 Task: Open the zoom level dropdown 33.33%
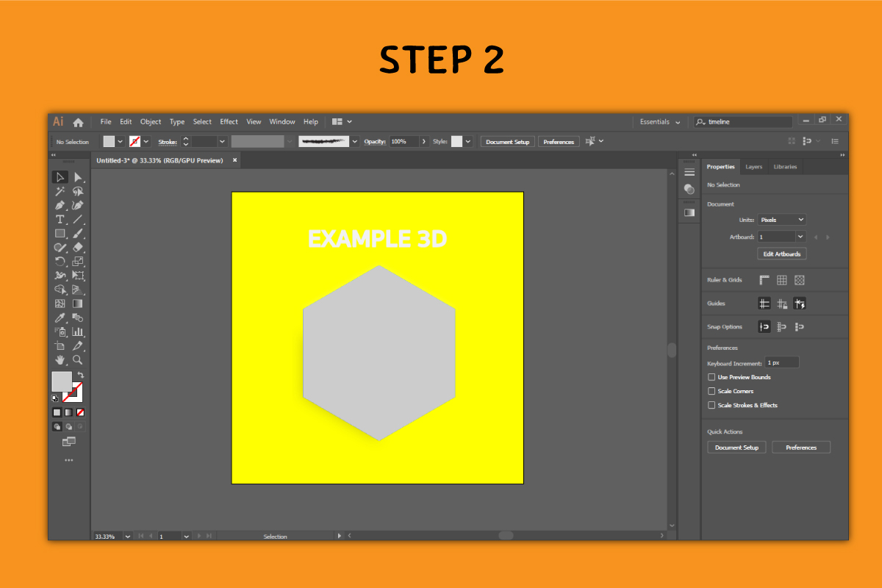[x=128, y=537]
